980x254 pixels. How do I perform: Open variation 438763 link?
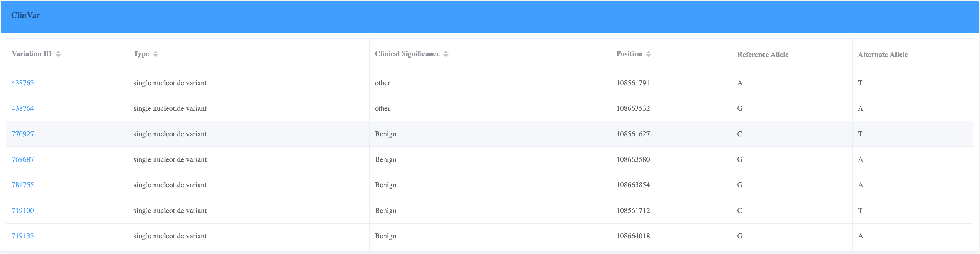point(23,83)
